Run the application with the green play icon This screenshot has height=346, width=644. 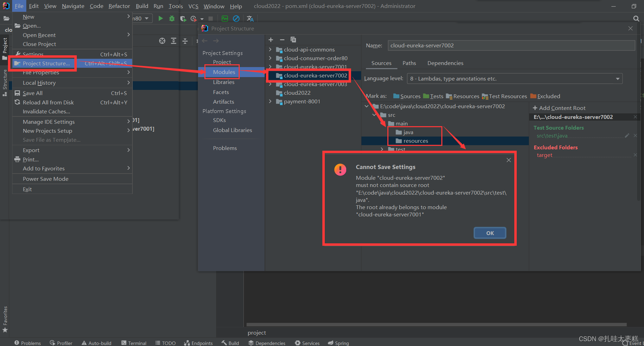click(x=160, y=18)
